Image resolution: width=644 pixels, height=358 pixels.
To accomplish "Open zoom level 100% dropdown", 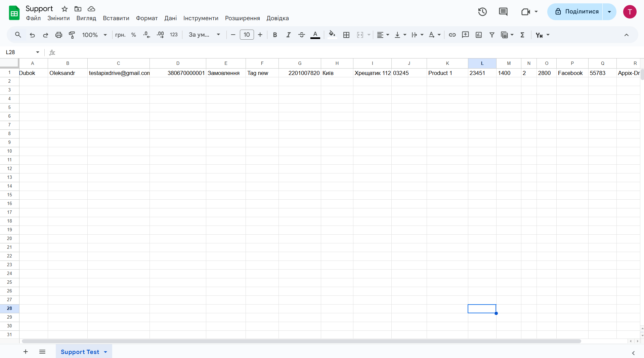I will [x=94, y=35].
